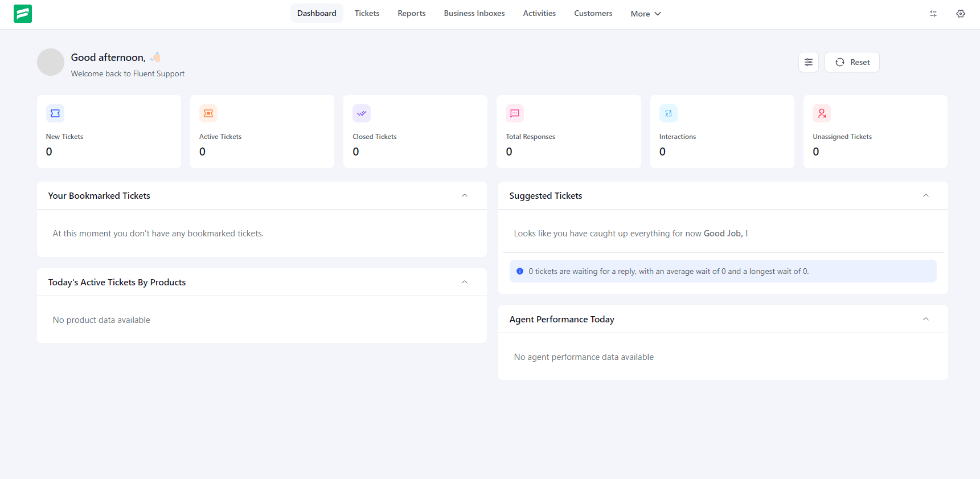Click the Interactions label
The height and width of the screenshot is (479, 980).
678,137
